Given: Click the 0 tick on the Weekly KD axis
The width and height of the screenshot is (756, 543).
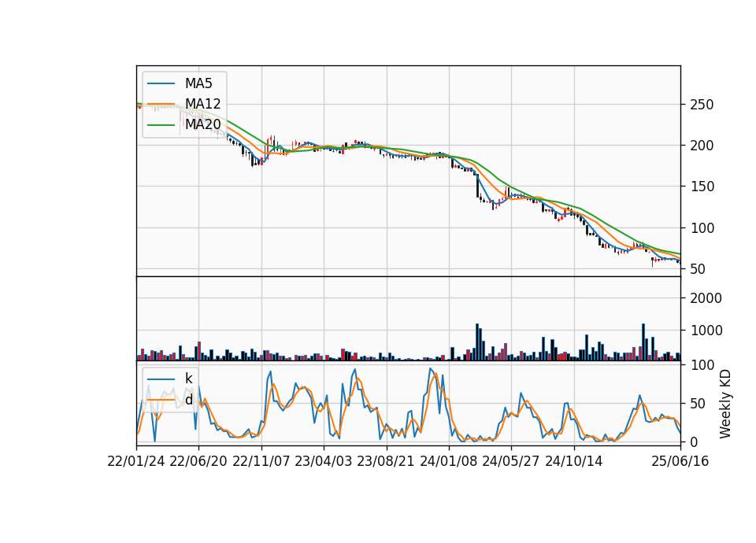Looking at the screenshot, I should tap(694, 441).
